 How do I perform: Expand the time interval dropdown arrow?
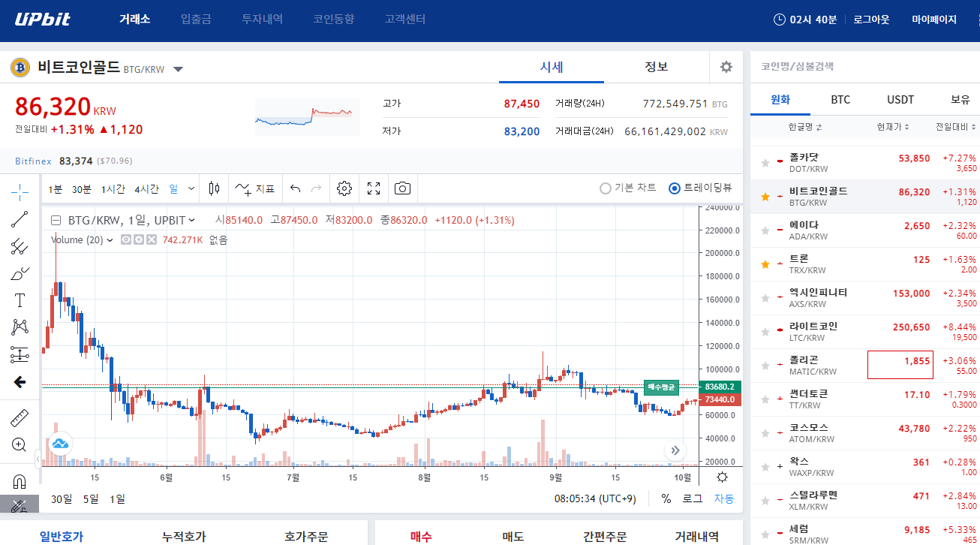click(x=191, y=189)
